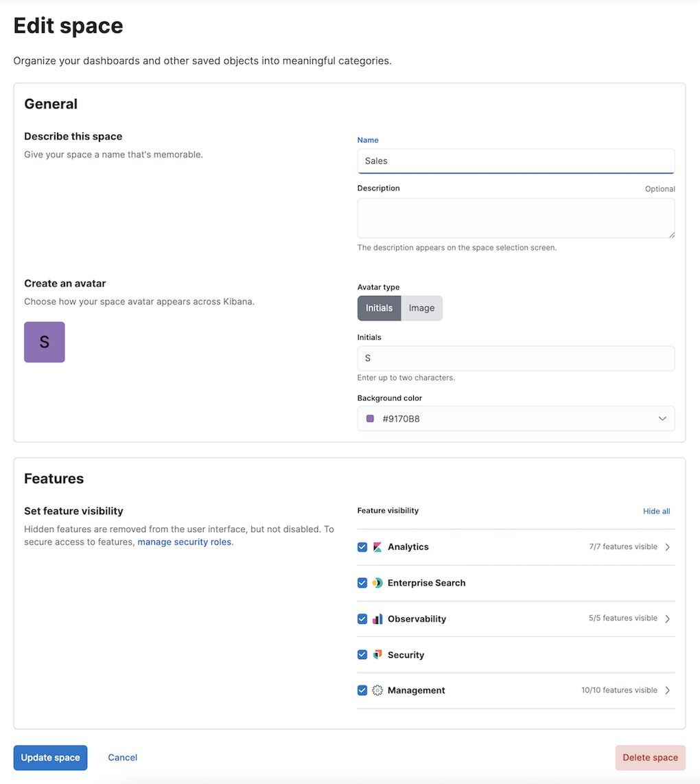Image resolution: width=700 pixels, height=784 pixels.
Task: Click the Management gear icon
Action: point(377,691)
